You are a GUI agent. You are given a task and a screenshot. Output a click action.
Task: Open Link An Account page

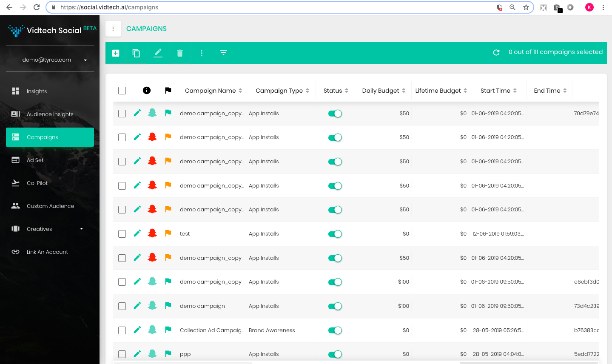[50, 252]
